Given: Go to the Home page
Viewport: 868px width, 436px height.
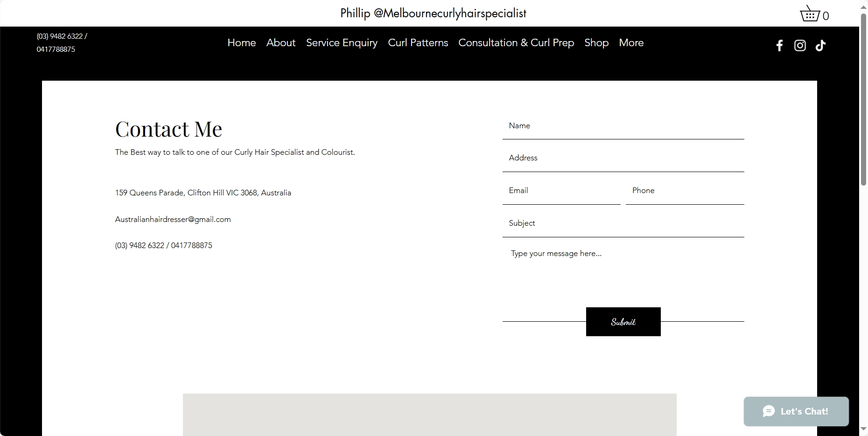Looking at the screenshot, I should (x=241, y=43).
